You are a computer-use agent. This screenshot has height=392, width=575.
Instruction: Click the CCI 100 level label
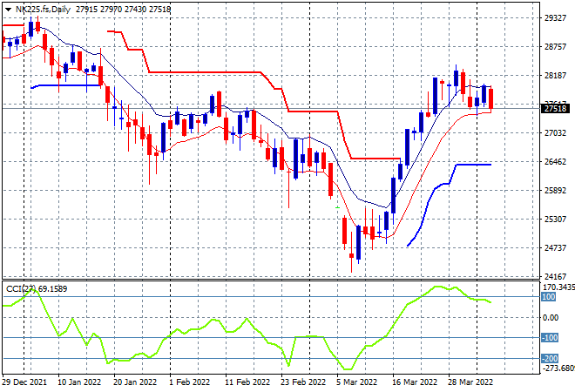549,297
